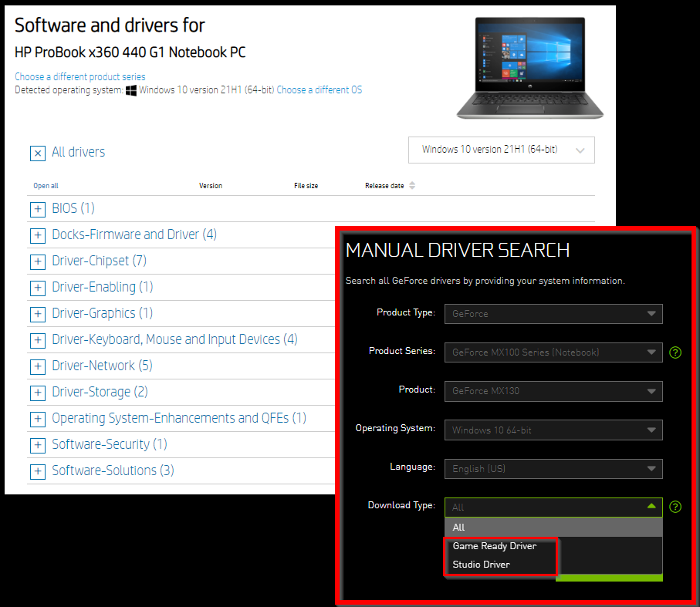Click the help icon beside Download Type

[x=675, y=506]
